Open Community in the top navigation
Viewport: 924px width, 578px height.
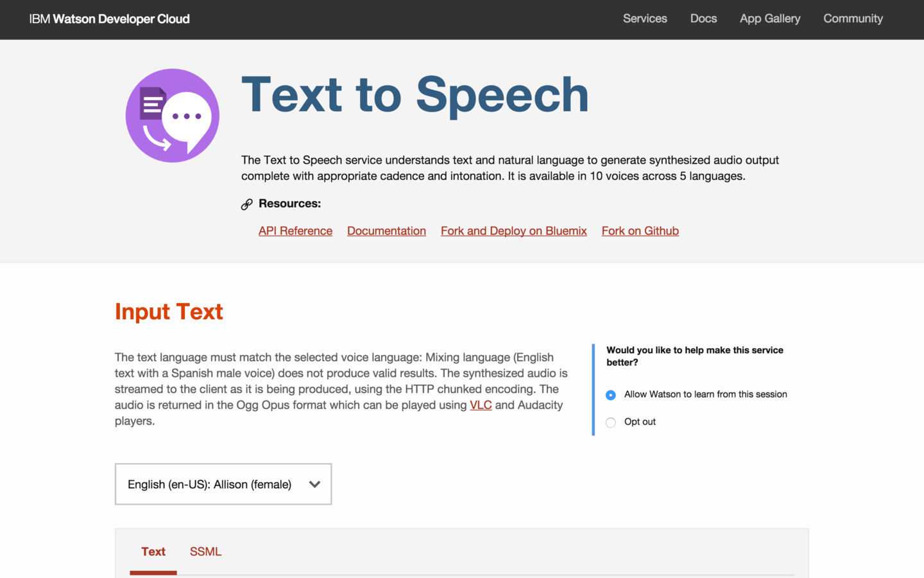tap(853, 19)
